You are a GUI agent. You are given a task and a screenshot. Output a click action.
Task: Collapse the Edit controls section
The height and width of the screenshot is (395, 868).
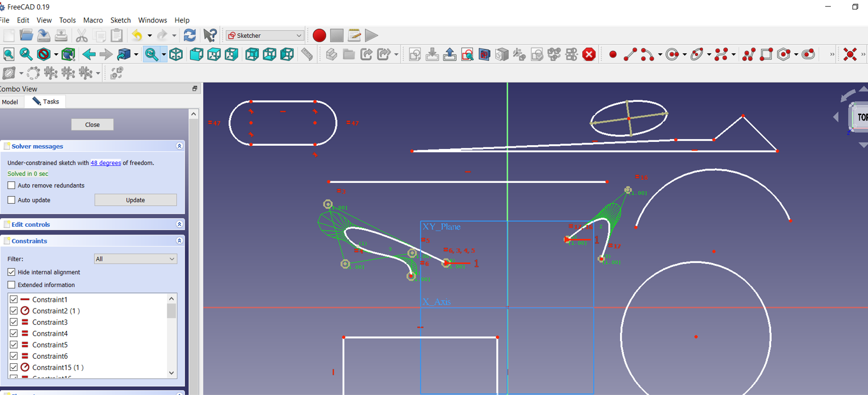[179, 224]
